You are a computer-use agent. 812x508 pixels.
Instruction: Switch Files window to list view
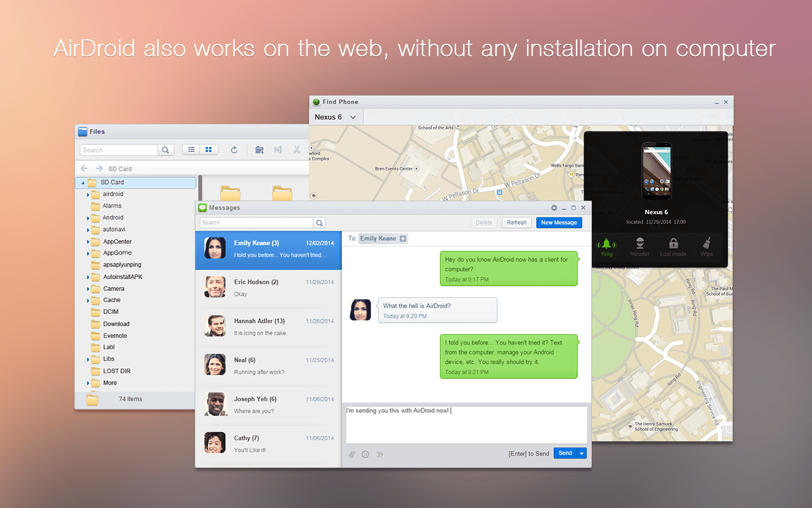(x=191, y=150)
